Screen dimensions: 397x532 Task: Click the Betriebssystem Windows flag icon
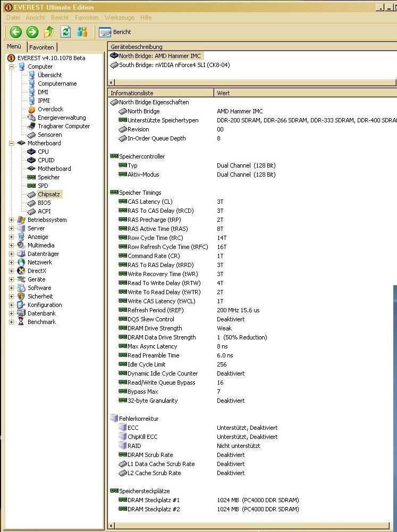21,220
